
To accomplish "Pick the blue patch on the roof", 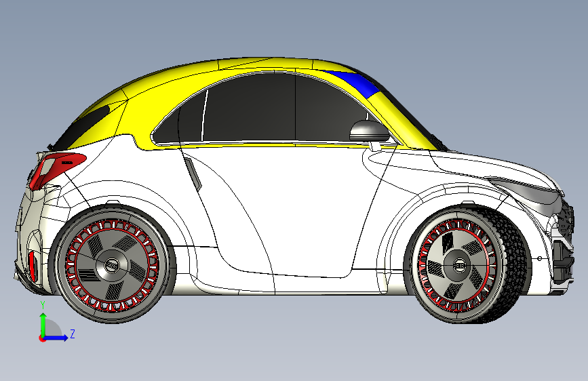I will click(356, 81).
